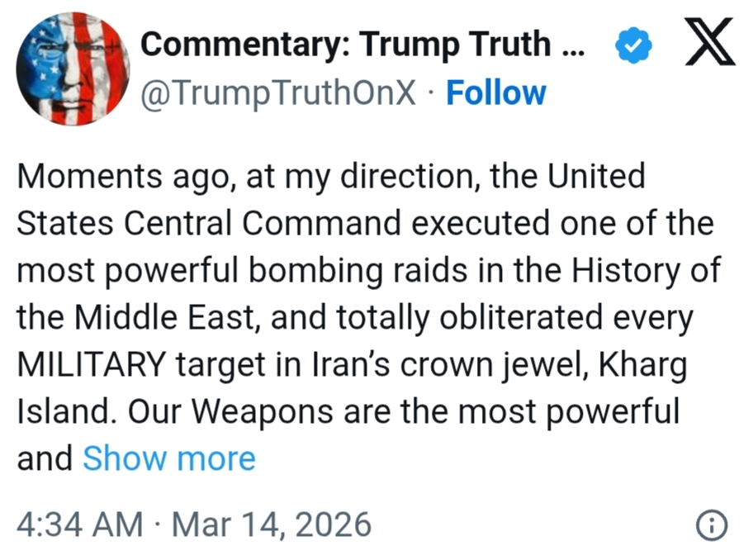Expand the post with Show more
753x560 pixels.
pyautogui.click(x=168, y=458)
